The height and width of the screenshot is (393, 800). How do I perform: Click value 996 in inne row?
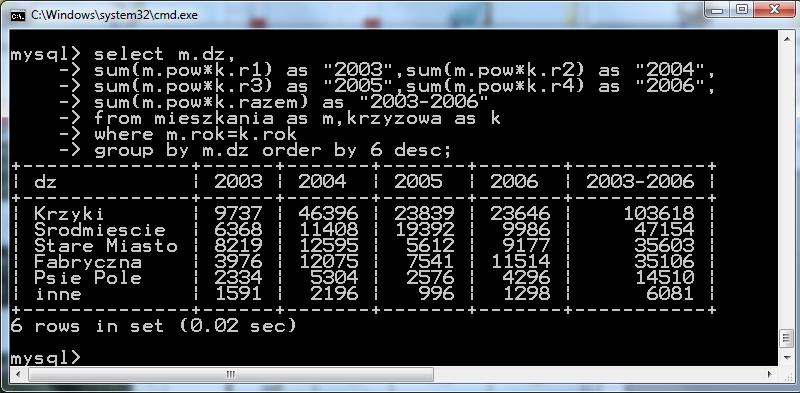pos(437,294)
